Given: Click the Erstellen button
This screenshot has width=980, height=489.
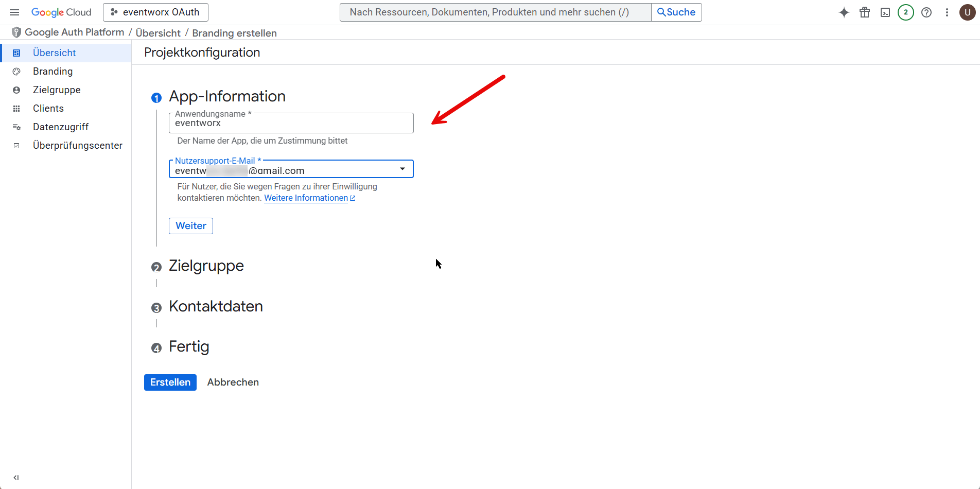Looking at the screenshot, I should (x=170, y=382).
